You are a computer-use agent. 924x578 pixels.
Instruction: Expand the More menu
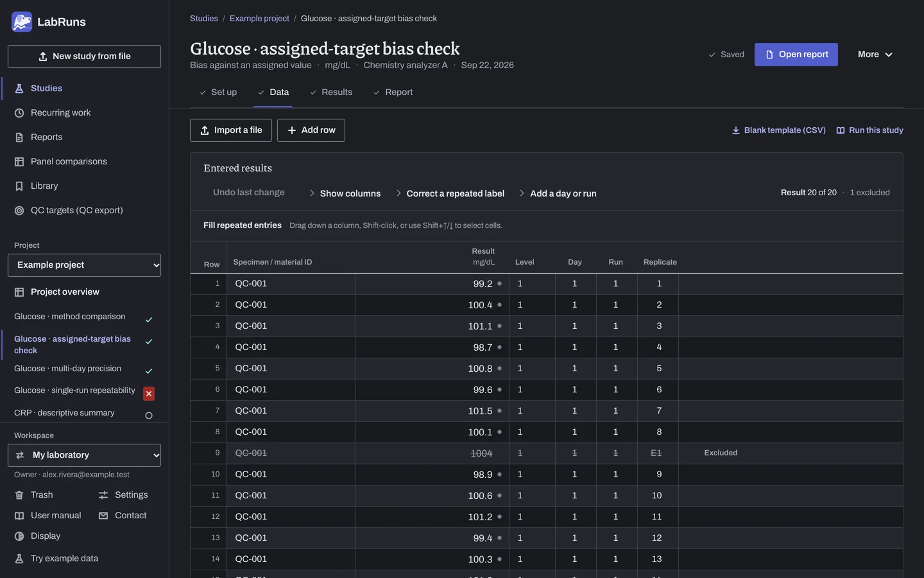pyautogui.click(x=875, y=55)
